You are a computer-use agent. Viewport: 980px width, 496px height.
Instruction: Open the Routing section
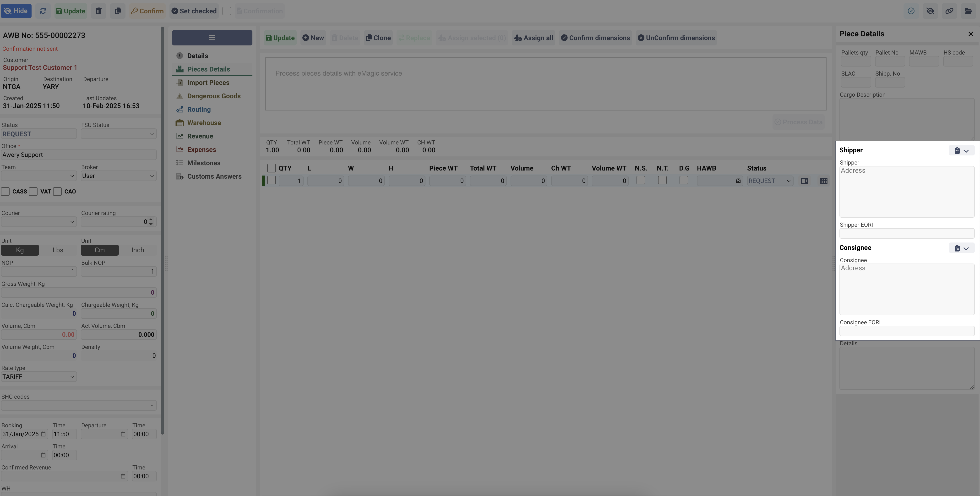[x=199, y=110]
